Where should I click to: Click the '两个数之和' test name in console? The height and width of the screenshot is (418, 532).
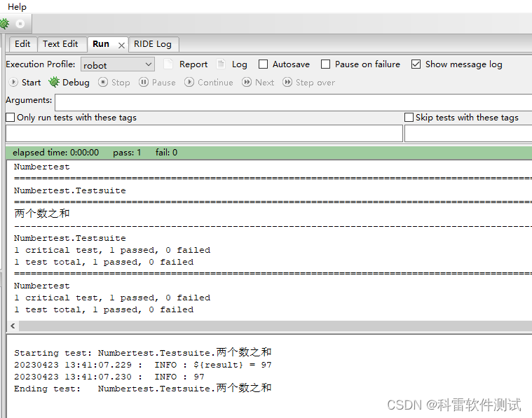[42, 214]
